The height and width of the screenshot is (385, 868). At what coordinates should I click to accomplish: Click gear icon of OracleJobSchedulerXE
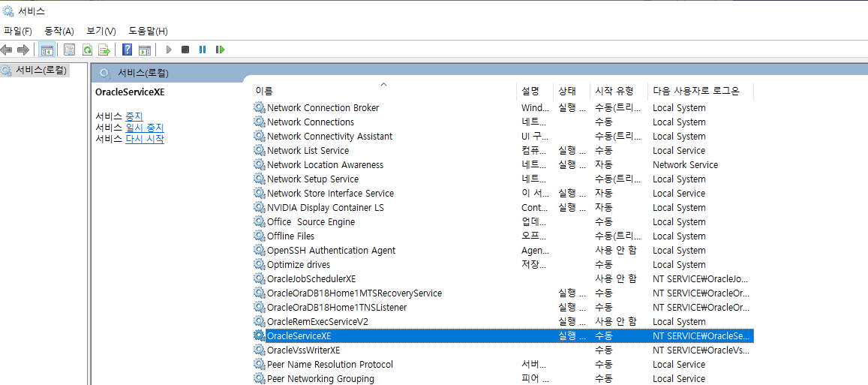(x=259, y=278)
